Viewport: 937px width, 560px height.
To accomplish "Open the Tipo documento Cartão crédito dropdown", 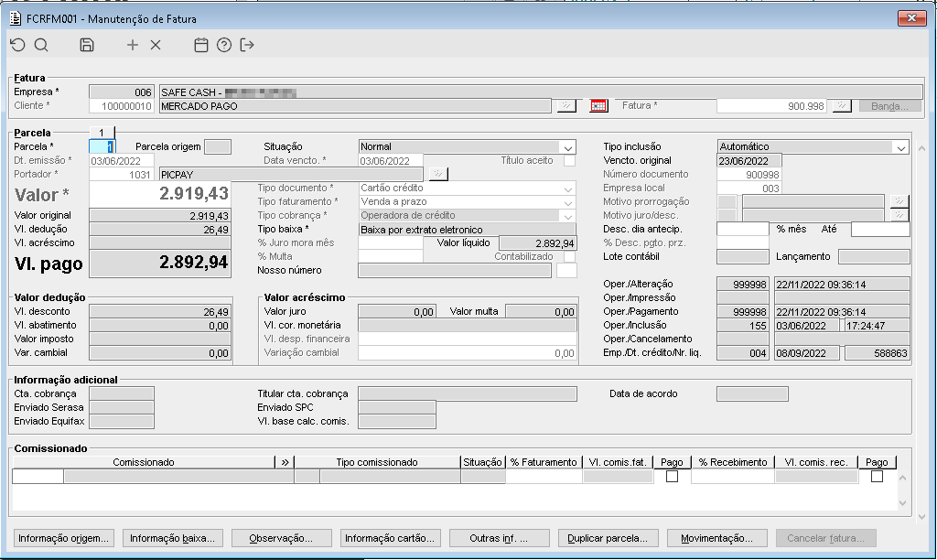I will 567,188.
